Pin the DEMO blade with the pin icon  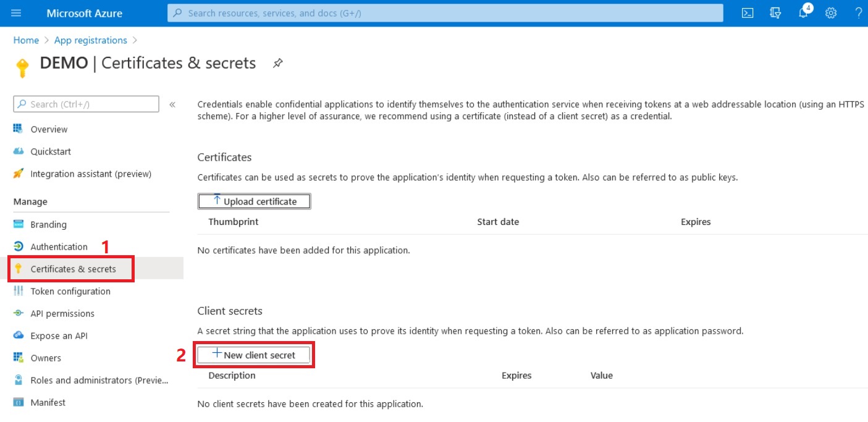[278, 63]
